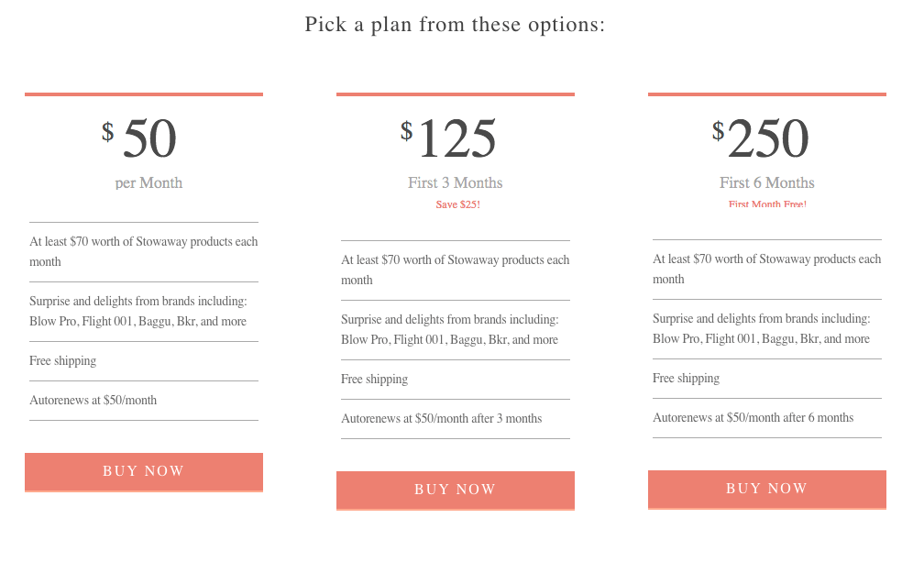Select the $250 price heading
This screenshot has height=562, width=924.
pos(760,138)
